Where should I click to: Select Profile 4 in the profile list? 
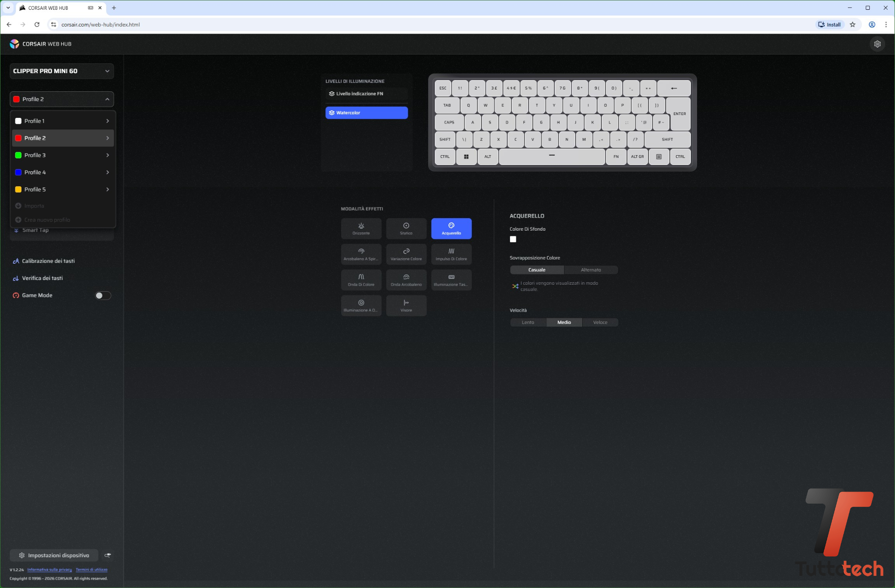(x=63, y=172)
